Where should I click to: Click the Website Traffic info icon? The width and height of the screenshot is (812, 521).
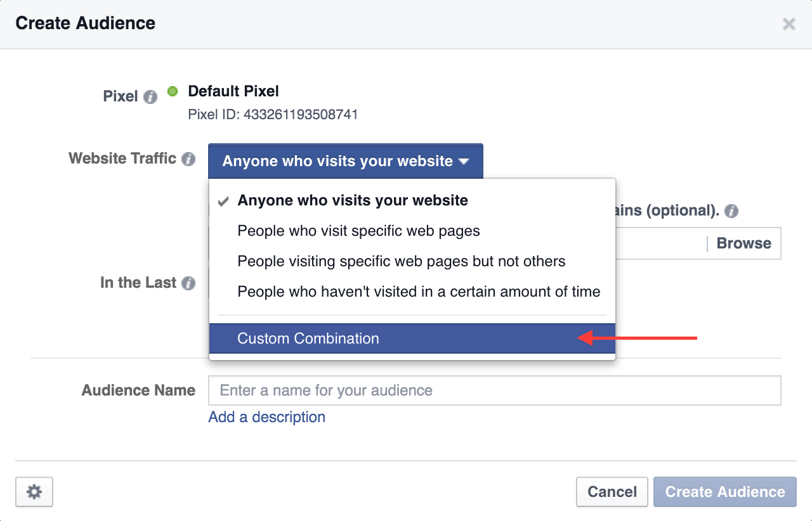pos(188,159)
